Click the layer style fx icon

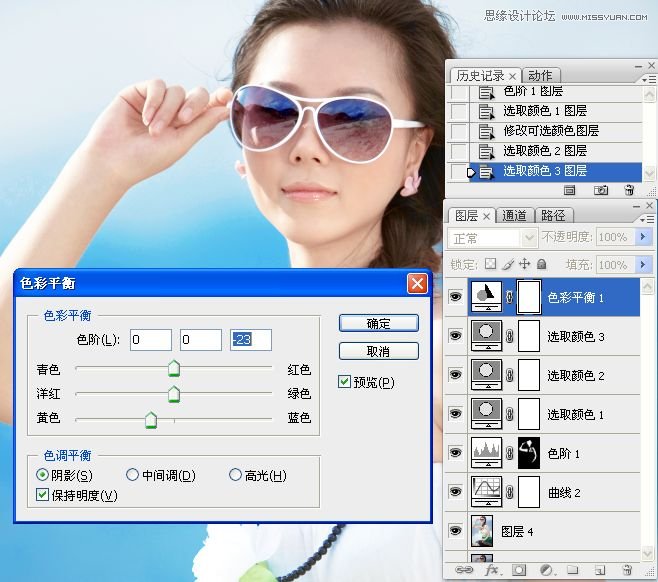point(492,570)
